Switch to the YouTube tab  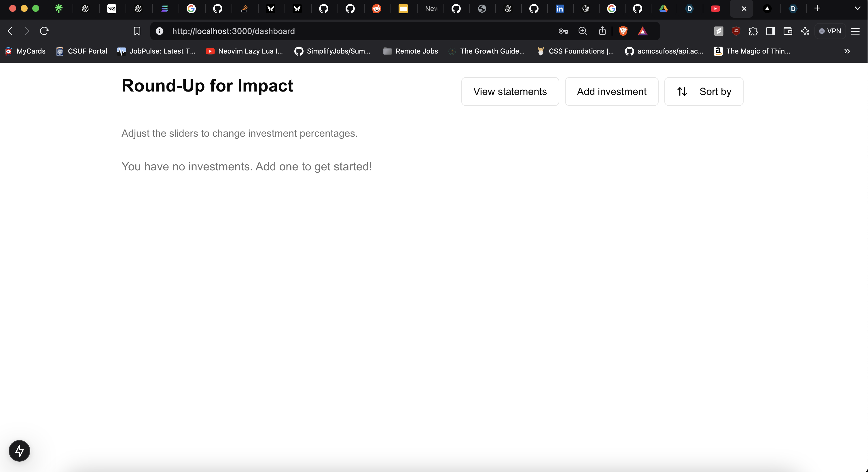715,9
